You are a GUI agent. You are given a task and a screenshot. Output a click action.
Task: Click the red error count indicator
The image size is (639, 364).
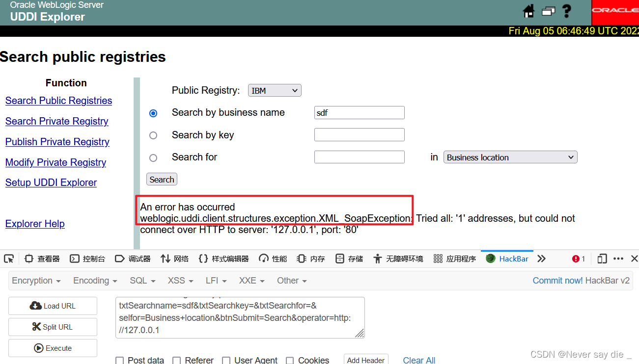click(579, 259)
